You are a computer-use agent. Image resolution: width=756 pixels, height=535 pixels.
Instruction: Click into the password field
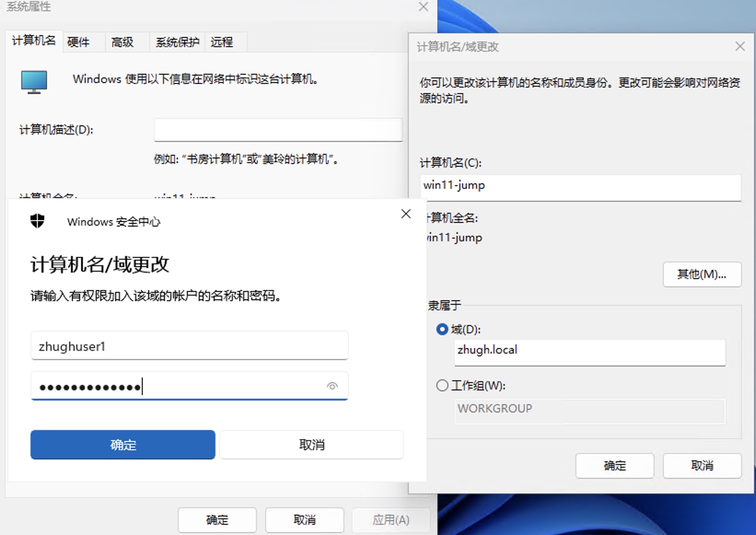point(189,386)
